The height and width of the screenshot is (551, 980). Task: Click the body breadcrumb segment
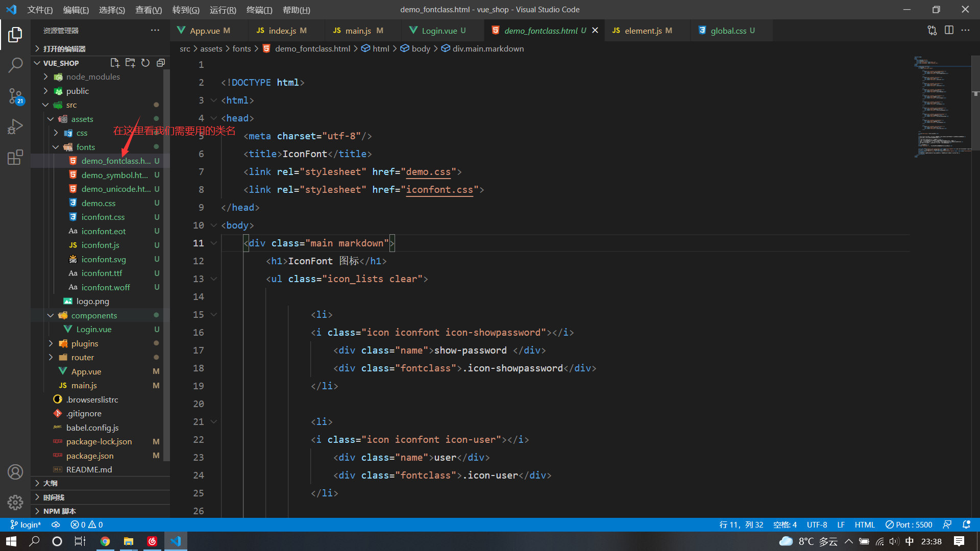421,48
